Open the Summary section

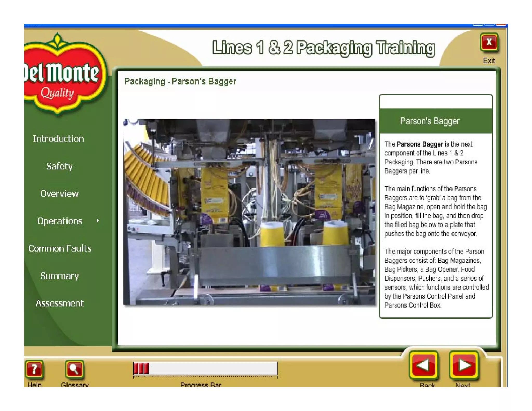coord(59,276)
